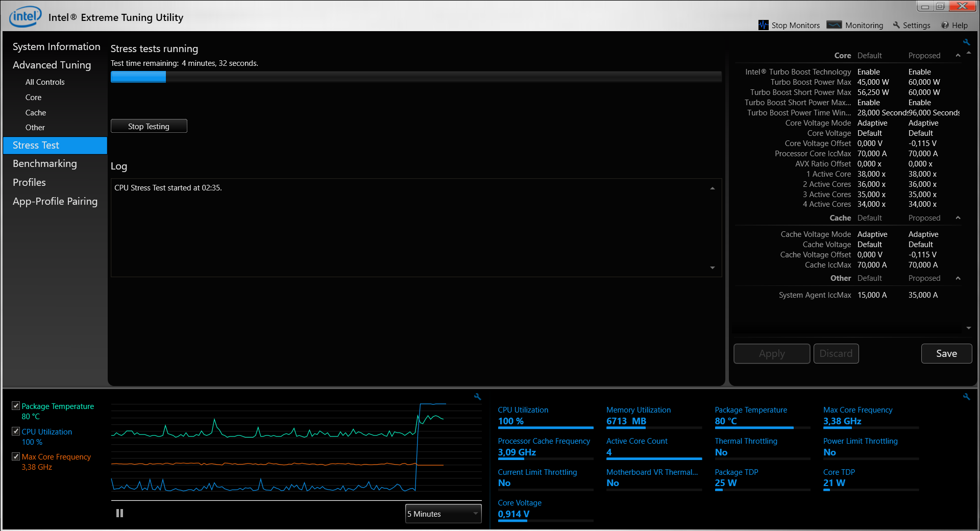The width and height of the screenshot is (980, 531).
Task: Click the Discard button
Action: tap(836, 353)
